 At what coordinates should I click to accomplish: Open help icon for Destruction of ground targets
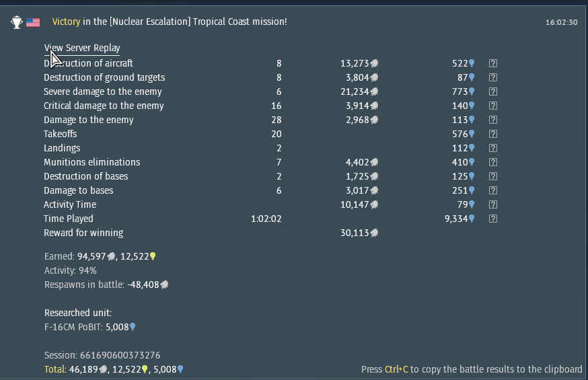(493, 77)
